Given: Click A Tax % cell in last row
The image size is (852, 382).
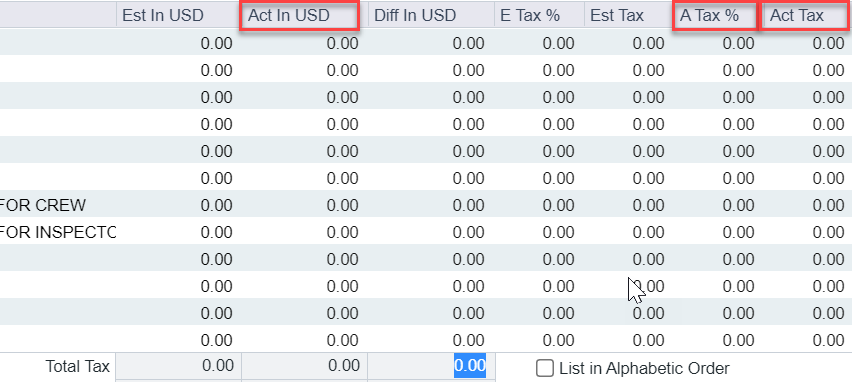Looking at the screenshot, I should click(715, 340).
